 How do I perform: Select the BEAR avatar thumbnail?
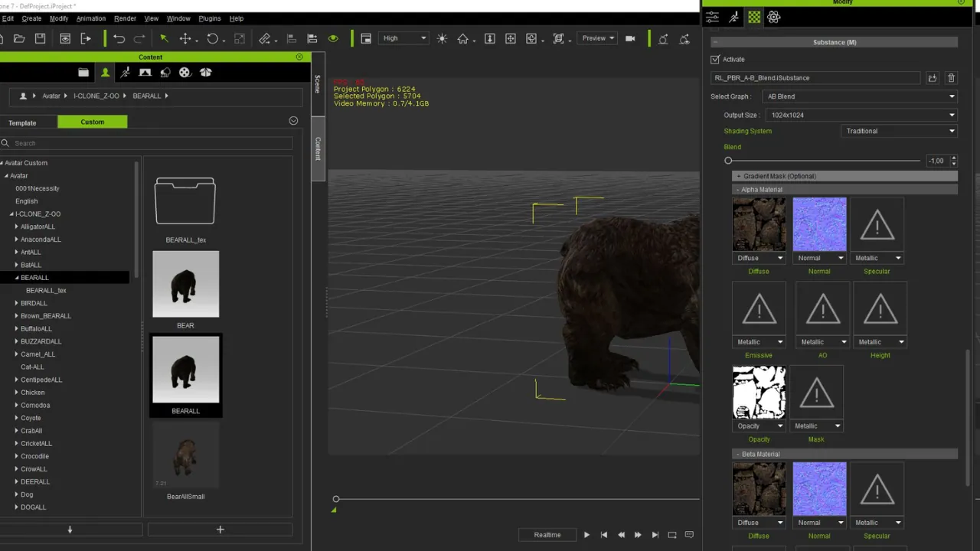point(185,284)
